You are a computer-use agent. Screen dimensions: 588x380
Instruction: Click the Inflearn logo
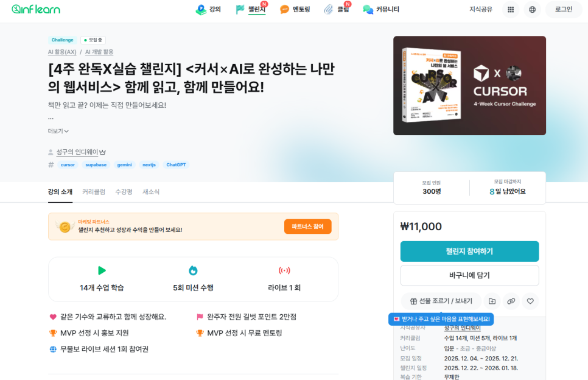click(36, 9)
